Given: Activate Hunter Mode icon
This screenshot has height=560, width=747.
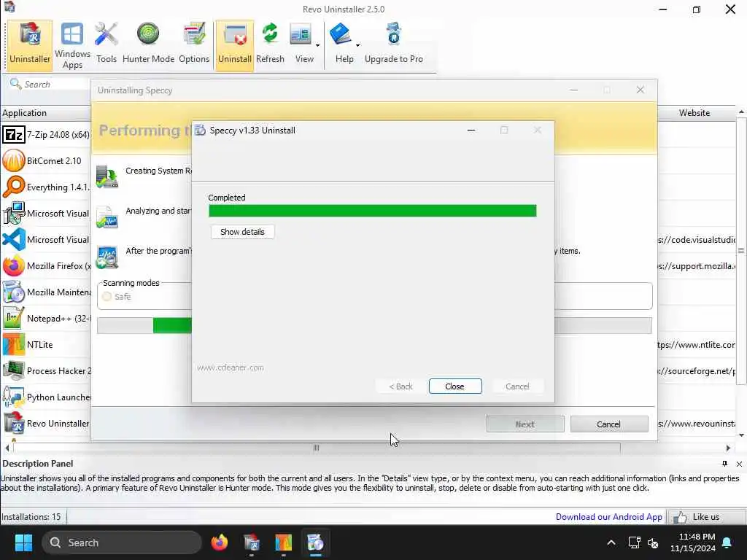Looking at the screenshot, I should click(148, 44).
